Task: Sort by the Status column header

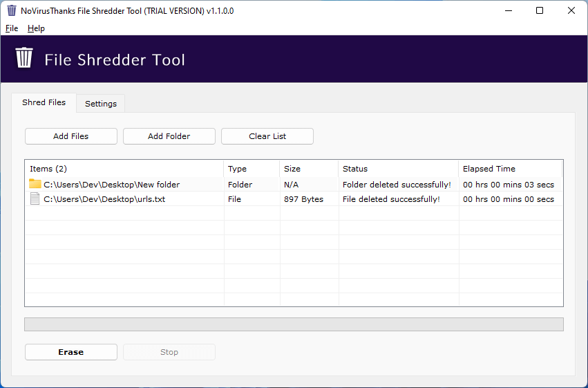Action: pos(398,169)
